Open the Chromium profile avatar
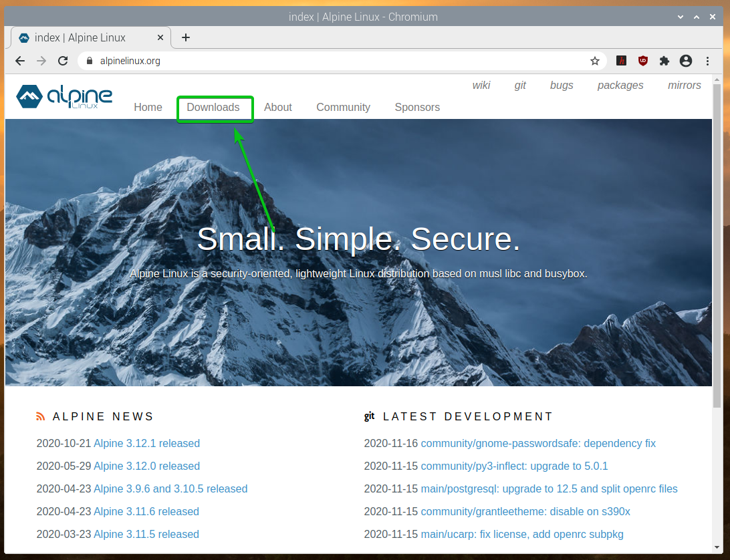 click(685, 61)
